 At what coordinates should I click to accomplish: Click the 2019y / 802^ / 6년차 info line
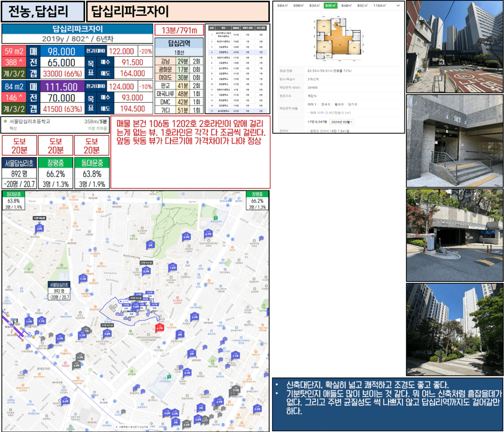click(77, 39)
